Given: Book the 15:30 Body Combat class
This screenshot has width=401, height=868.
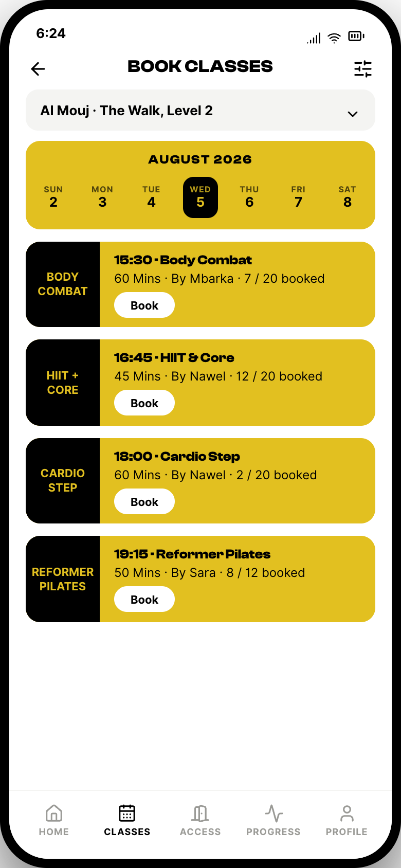Looking at the screenshot, I should [144, 305].
